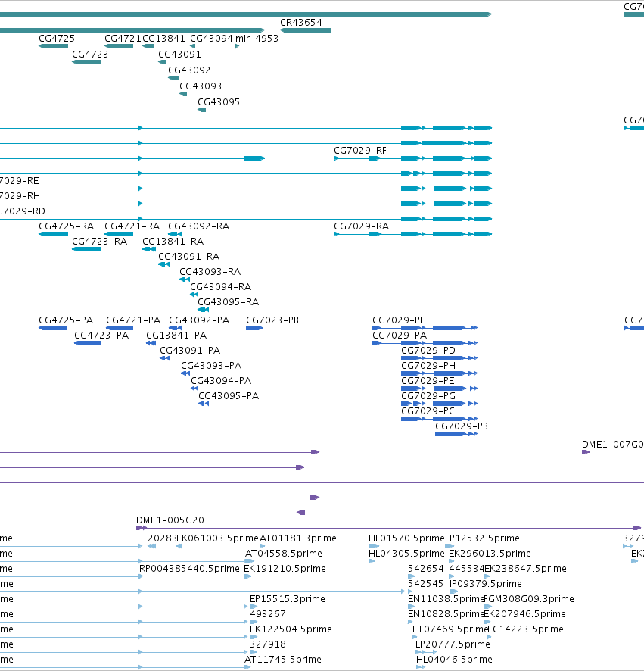Open the CG7029-PA protein label
Screen dimensions: 644x671
coord(400,335)
